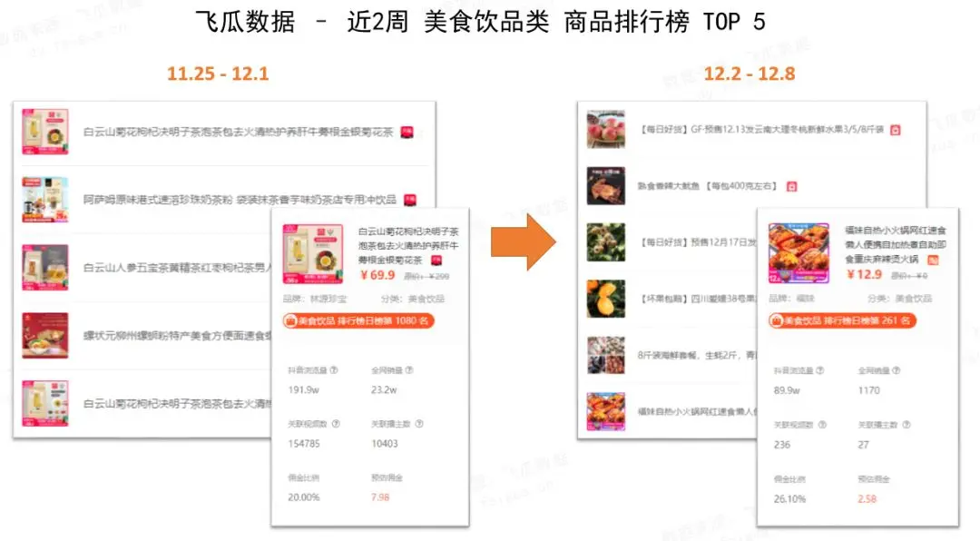Click the red shop icon after 云南大理冬桃 title
The image size is (980, 541).
pos(895,130)
